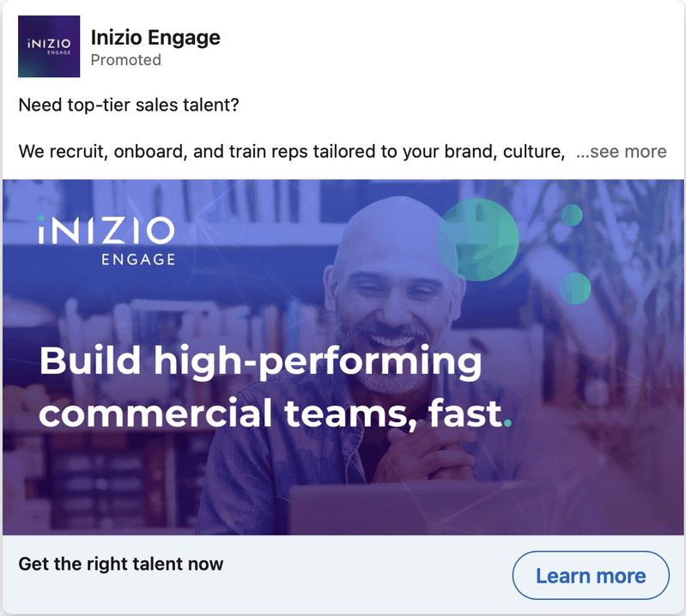The width and height of the screenshot is (686, 616).
Task: Expand post text with "…see more"
Action: point(621,152)
